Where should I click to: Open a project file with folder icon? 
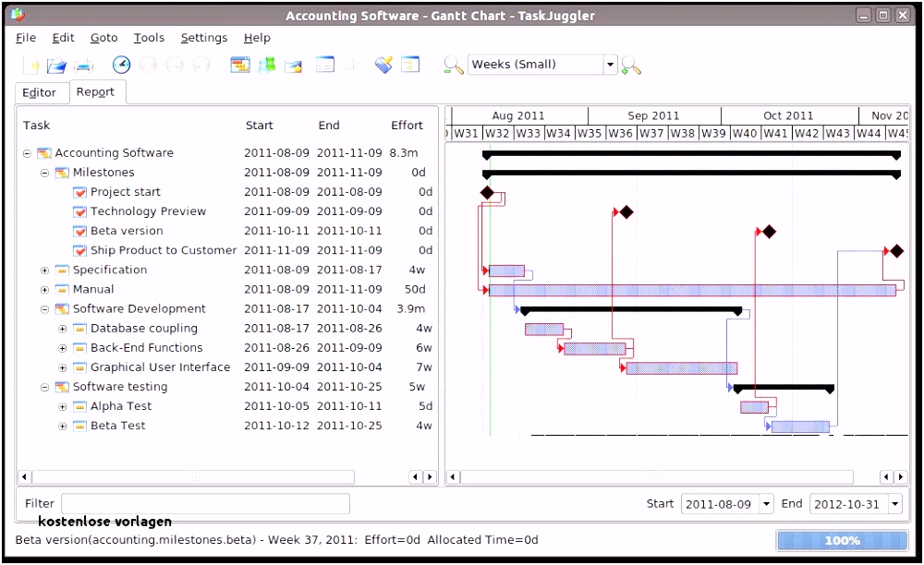[x=56, y=65]
